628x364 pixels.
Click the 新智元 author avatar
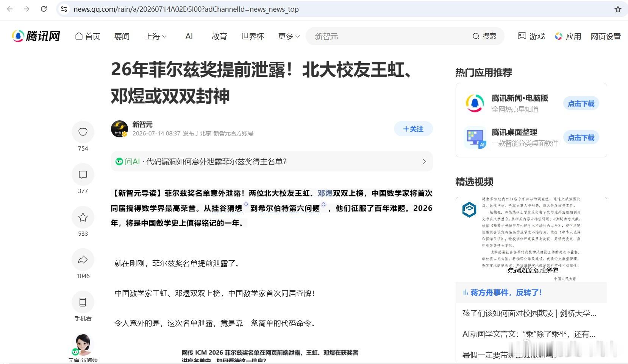click(119, 129)
